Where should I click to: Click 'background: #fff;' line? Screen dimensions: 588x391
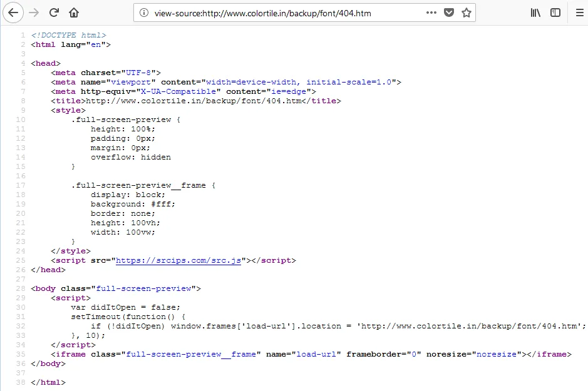pos(133,204)
